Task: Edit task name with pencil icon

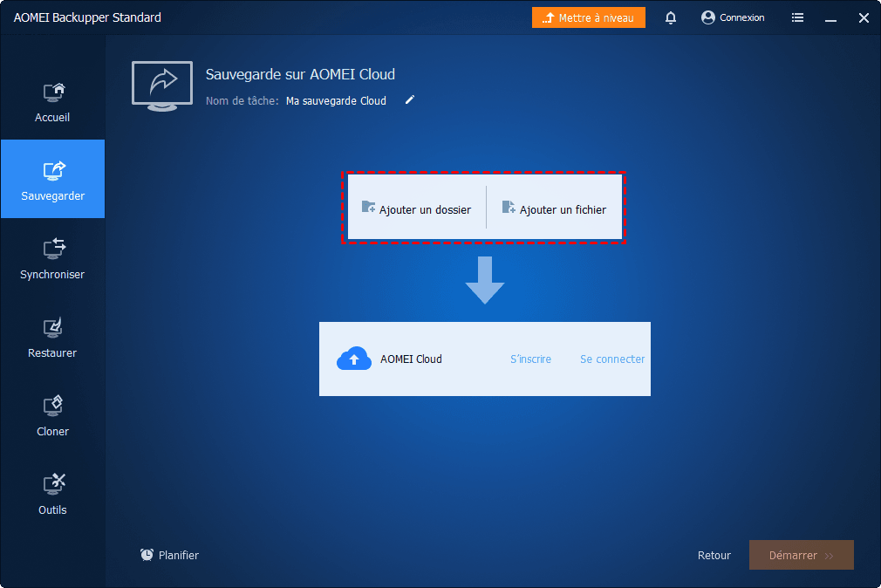Action: point(410,100)
